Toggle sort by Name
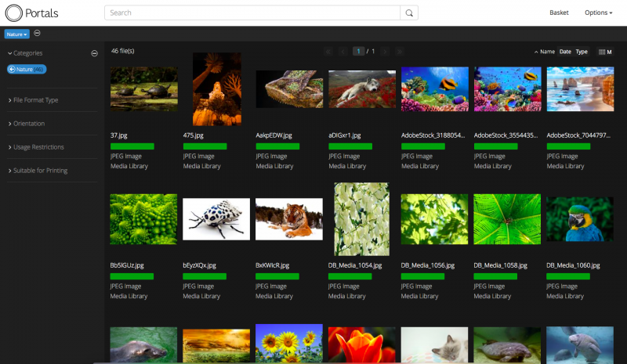Viewport: 627px width, 364px height. point(546,52)
